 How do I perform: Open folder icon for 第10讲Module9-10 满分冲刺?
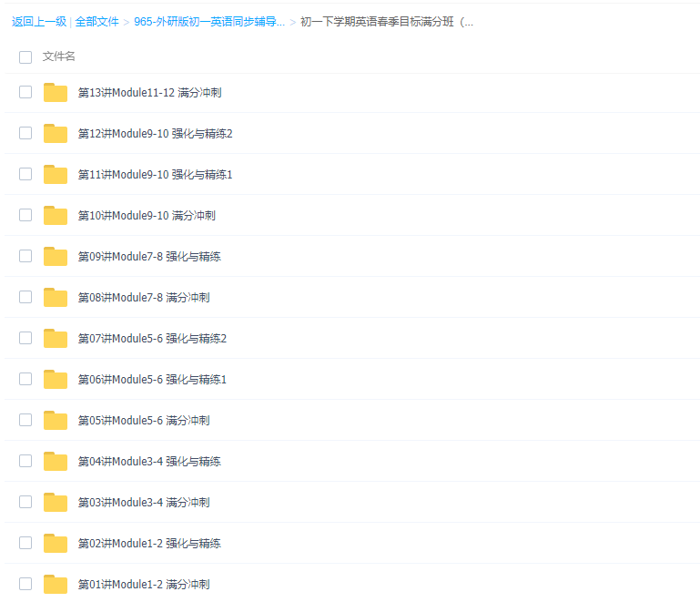tap(56, 216)
